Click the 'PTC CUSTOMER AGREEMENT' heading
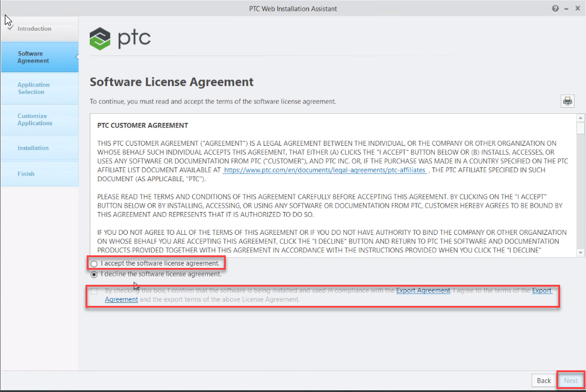 click(143, 126)
